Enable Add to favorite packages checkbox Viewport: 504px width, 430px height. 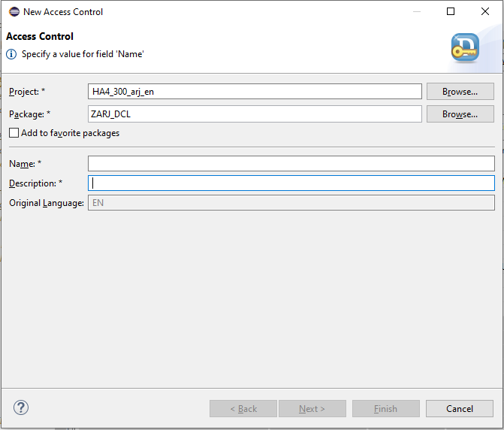tap(14, 133)
